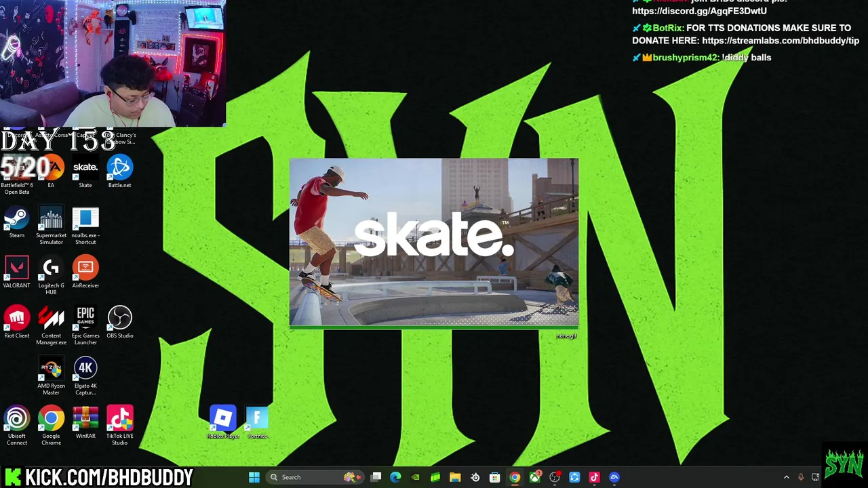Open Task View on the taskbar
868x488 pixels.
point(376,477)
